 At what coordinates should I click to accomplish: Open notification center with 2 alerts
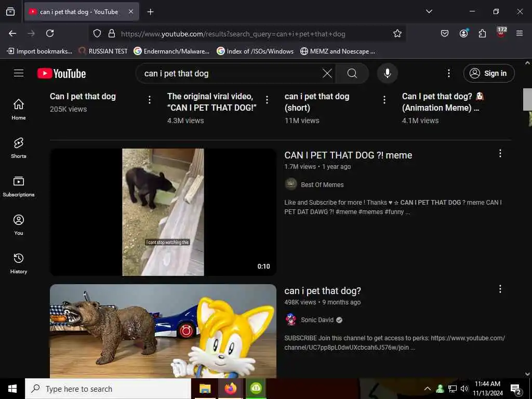click(516, 390)
